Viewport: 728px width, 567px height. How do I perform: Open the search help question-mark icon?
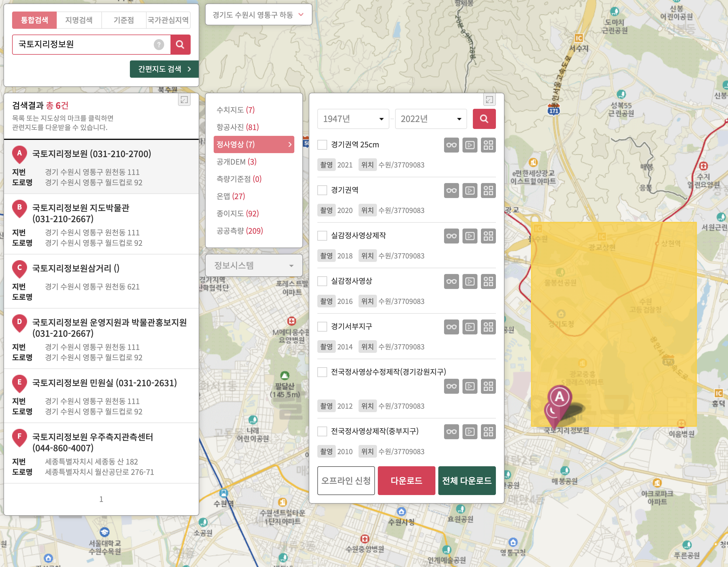[159, 44]
